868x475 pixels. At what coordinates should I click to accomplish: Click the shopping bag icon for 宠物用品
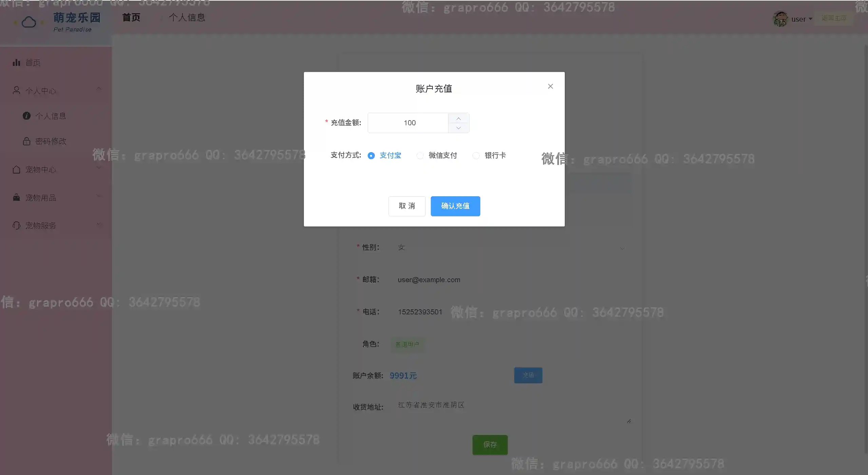16,197
